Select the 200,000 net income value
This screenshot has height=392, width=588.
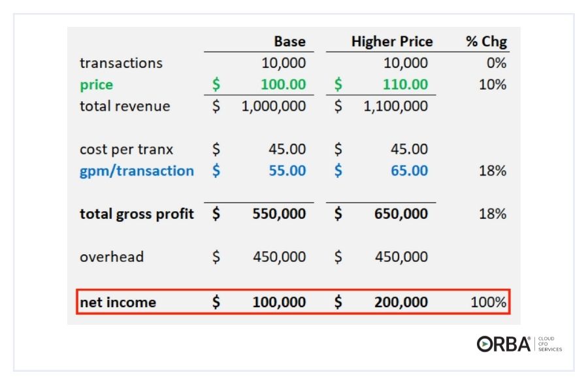pyautogui.click(x=401, y=302)
